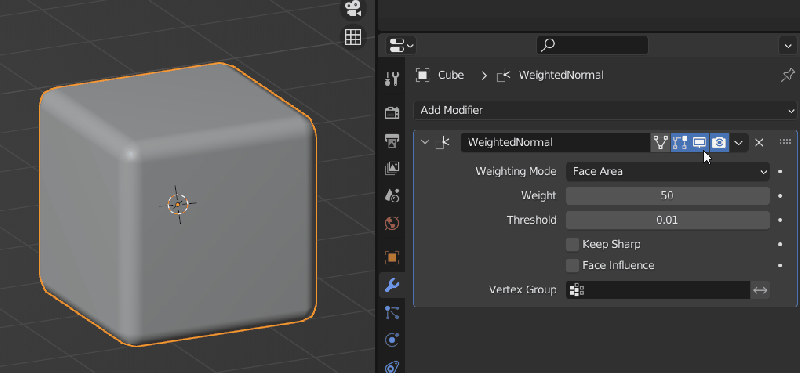Open the Scene properties tab

tap(392, 195)
